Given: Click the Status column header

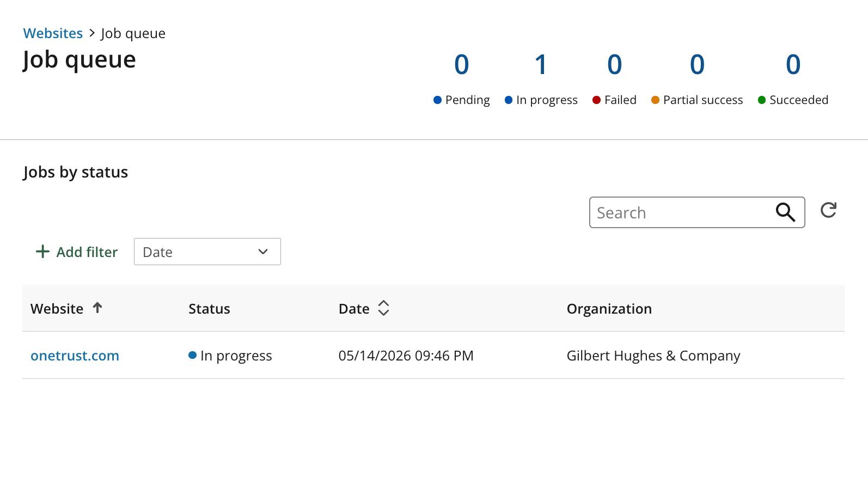Looking at the screenshot, I should pos(209,309).
